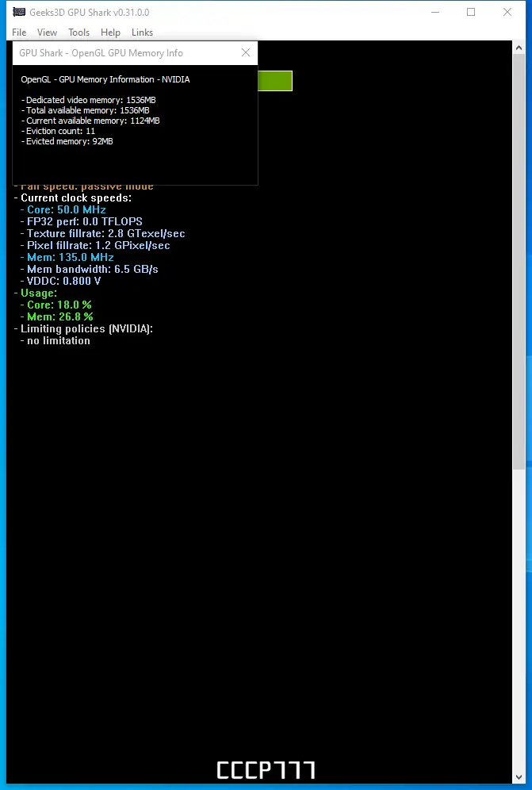Click the 'Core: 18.0 %' usage value
Image resolution: width=532 pixels, height=790 pixels.
pyautogui.click(x=56, y=305)
